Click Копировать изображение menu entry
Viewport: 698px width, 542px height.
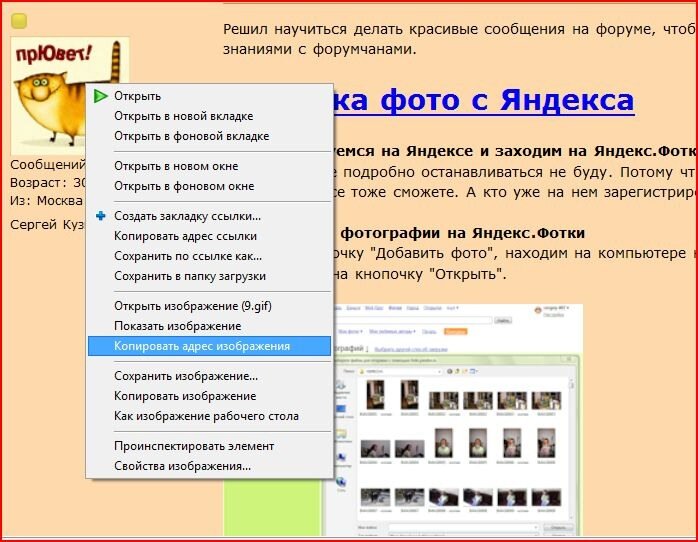click(185, 396)
